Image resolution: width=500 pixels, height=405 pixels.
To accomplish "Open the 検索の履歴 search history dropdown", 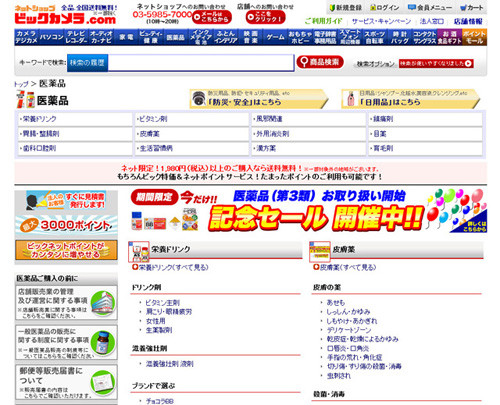I will (x=87, y=63).
